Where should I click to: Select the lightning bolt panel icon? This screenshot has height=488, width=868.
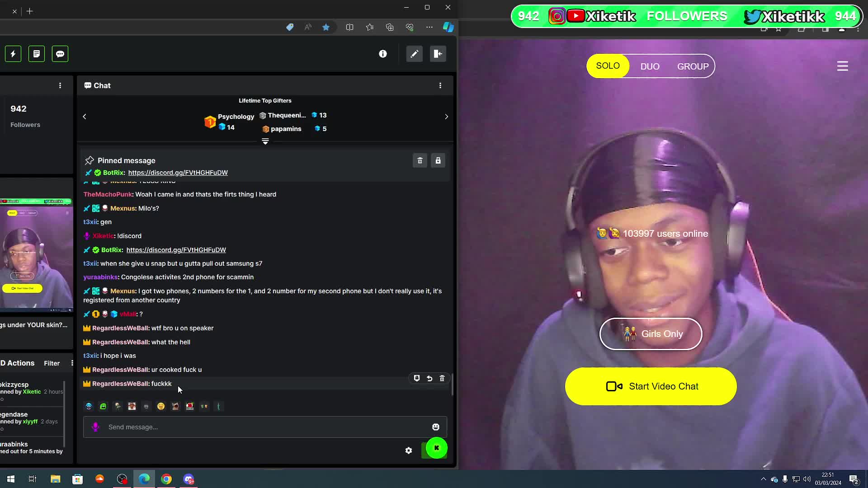point(13,53)
